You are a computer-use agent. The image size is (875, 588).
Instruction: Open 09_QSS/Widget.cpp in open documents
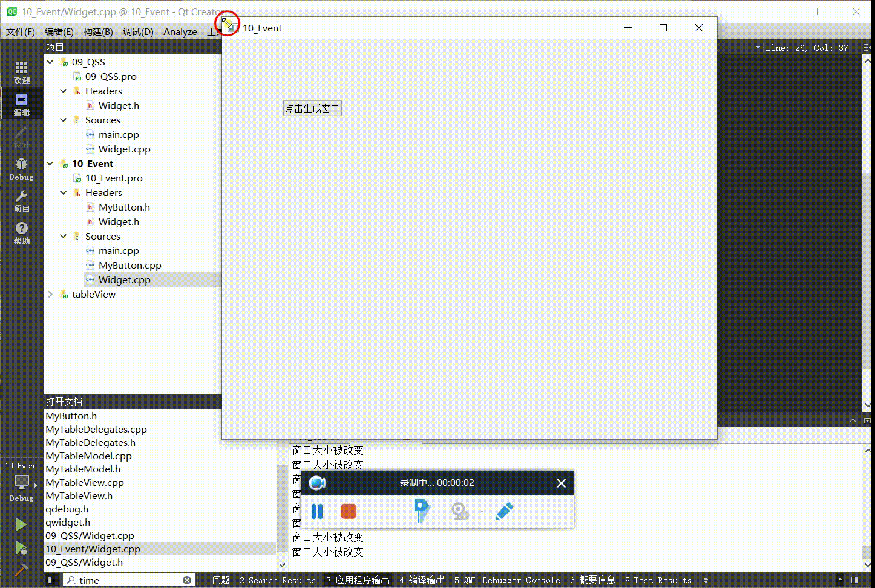(90, 535)
